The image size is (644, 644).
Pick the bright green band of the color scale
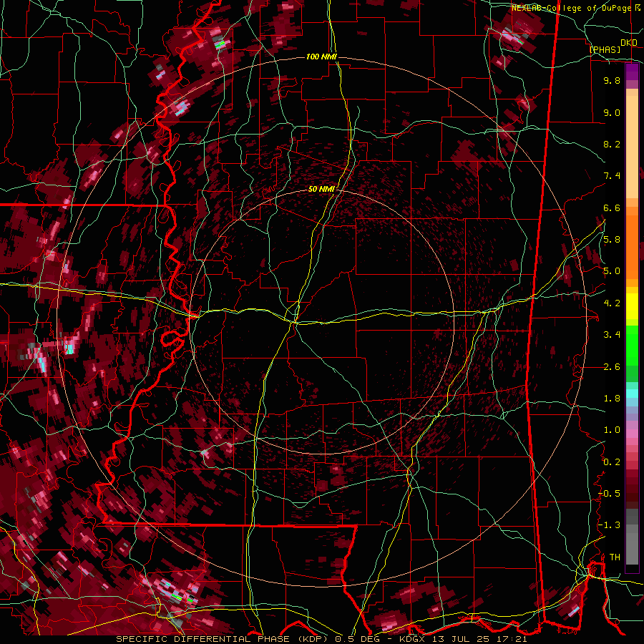coord(632,346)
